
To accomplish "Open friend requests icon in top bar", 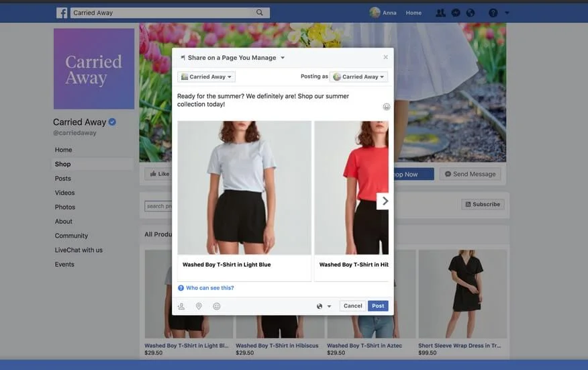I will [440, 13].
